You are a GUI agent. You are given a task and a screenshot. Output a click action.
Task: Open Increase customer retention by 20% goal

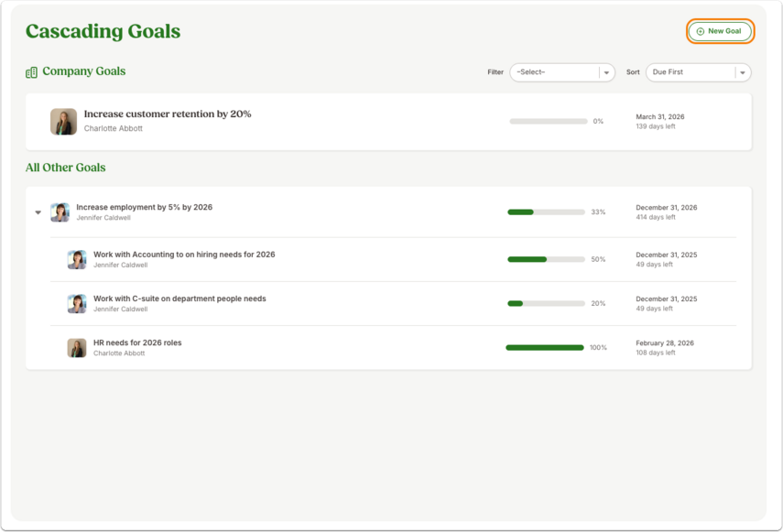point(168,114)
